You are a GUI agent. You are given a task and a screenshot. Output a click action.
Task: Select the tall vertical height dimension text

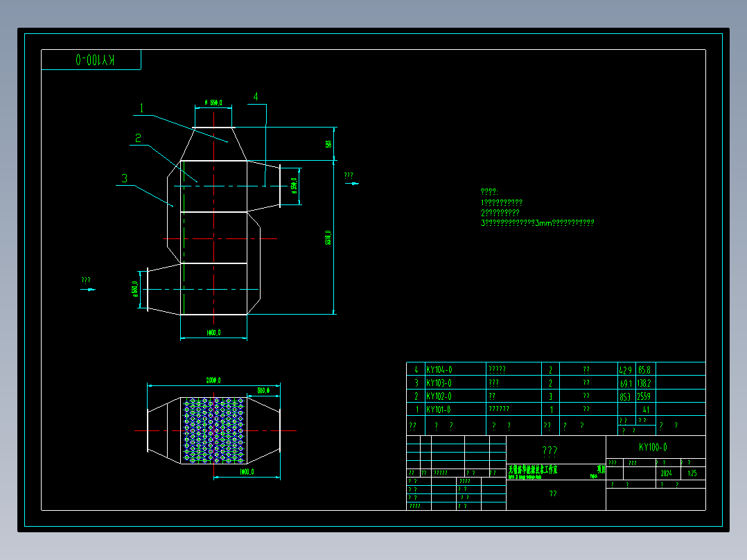point(328,238)
